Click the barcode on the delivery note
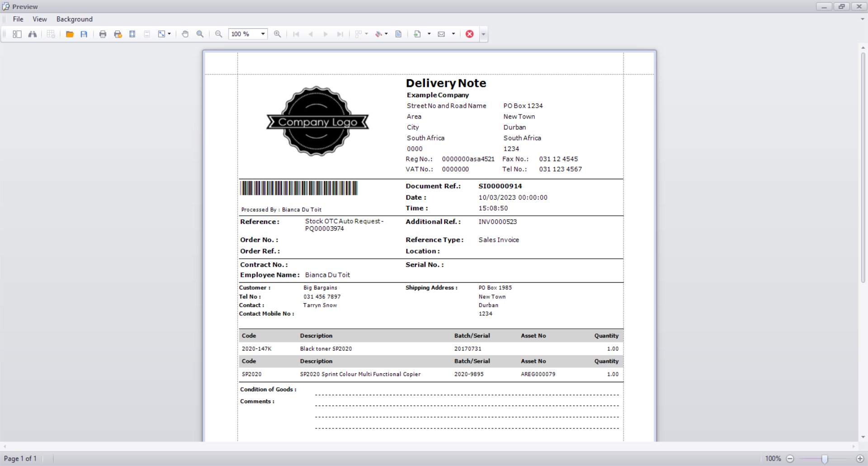 299,188
